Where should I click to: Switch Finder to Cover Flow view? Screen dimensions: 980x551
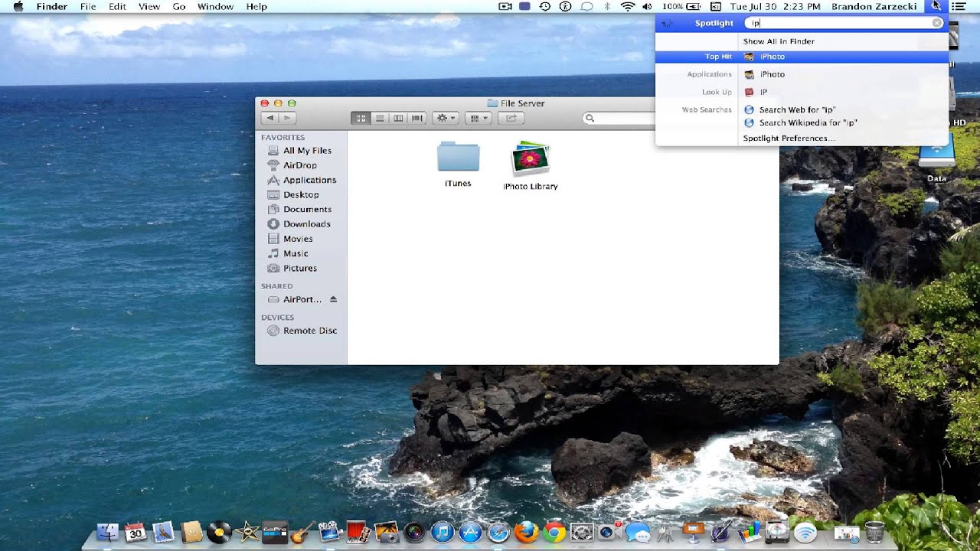point(416,118)
